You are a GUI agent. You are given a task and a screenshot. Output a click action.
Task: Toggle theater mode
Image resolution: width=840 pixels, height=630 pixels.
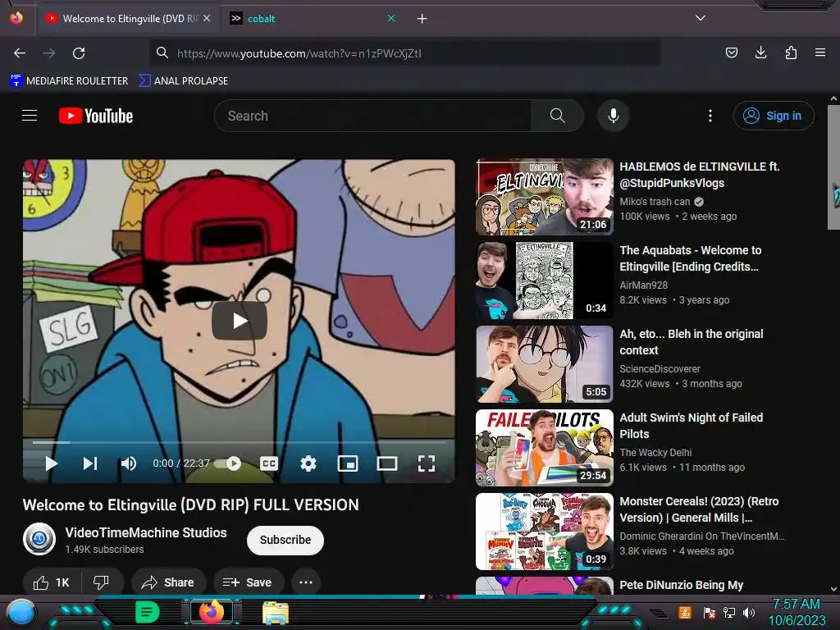click(x=387, y=463)
